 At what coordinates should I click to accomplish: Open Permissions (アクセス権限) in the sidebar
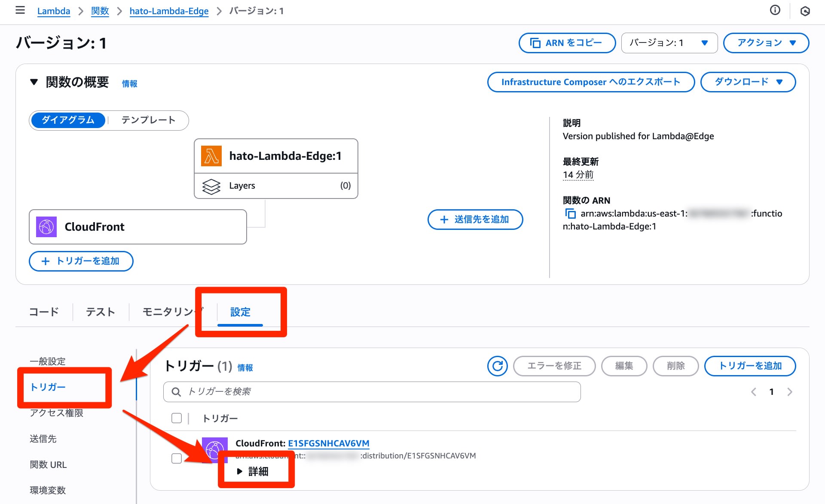(56, 413)
